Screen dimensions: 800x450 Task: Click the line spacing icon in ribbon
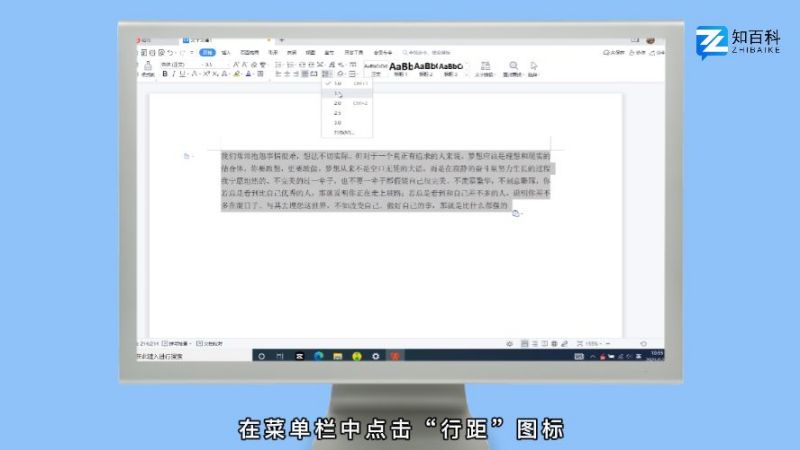pos(326,74)
